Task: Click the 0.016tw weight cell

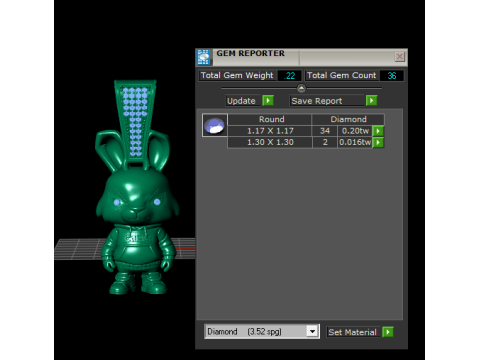Action: pos(355,142)
